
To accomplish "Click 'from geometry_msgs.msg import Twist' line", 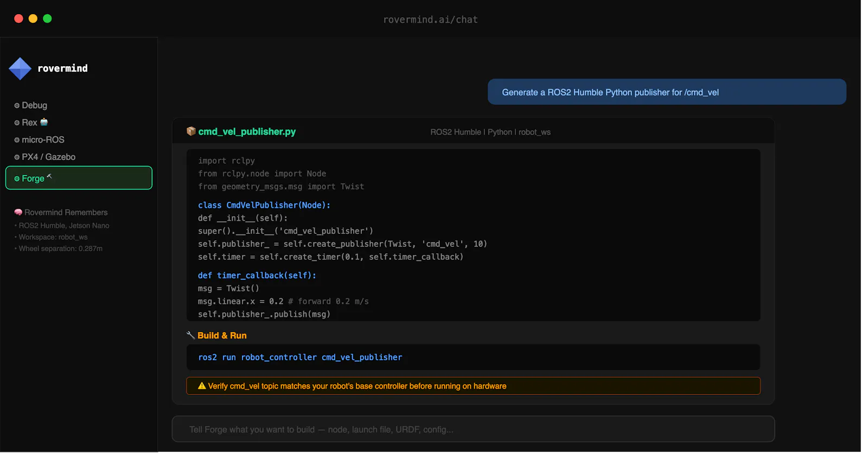I will pos(281,186).
